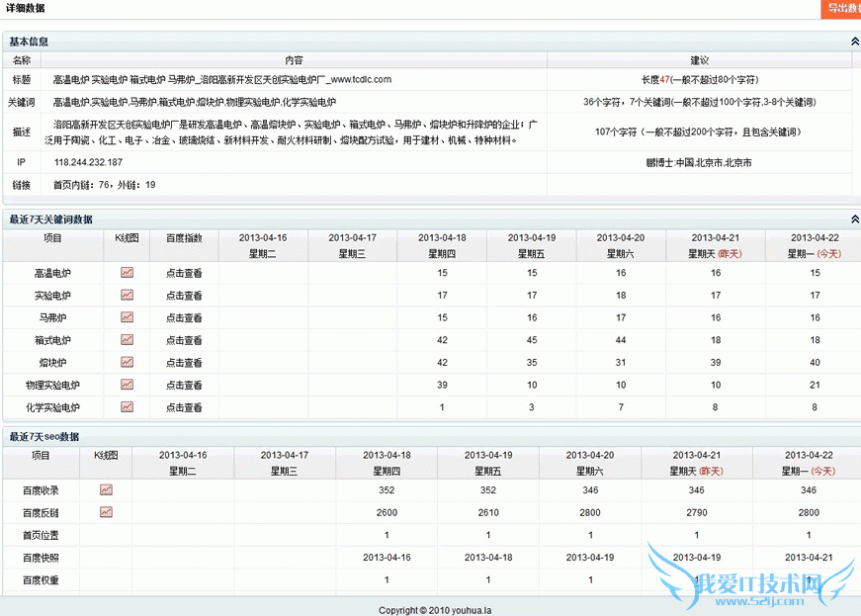Select the 实验电炉 keyword row label

pyautogui.click(x=52, y=296)
